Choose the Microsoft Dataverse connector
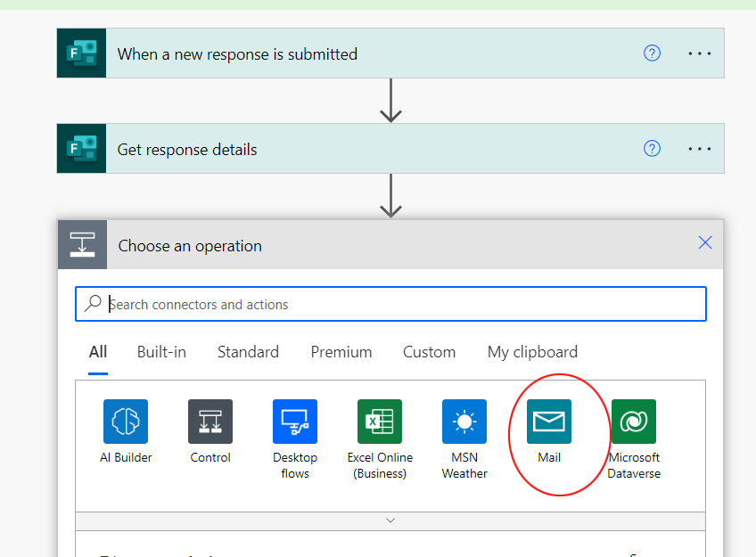The width and height of the screenshot is (756, 557). (x=634, y=422)
